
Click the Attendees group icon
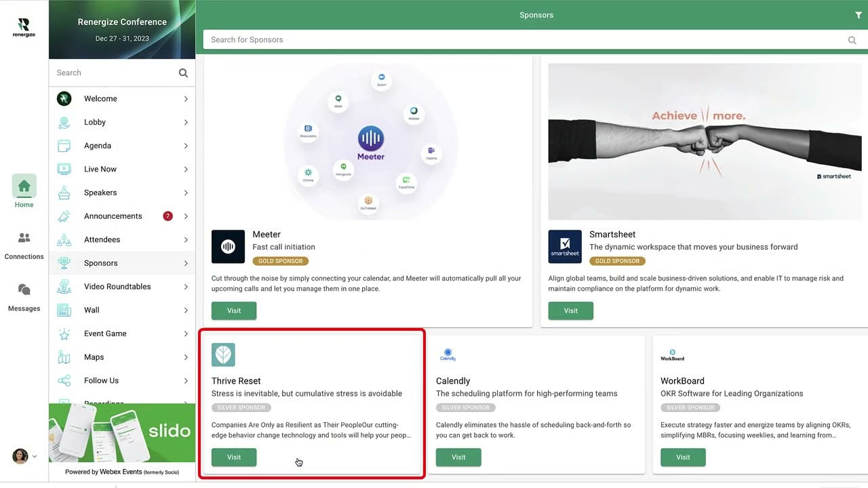[x=64, y=240]
